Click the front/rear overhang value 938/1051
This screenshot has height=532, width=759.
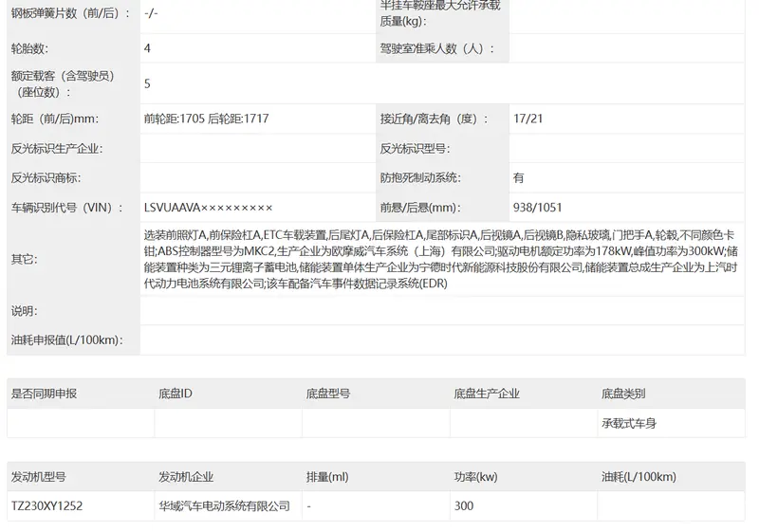537,208
